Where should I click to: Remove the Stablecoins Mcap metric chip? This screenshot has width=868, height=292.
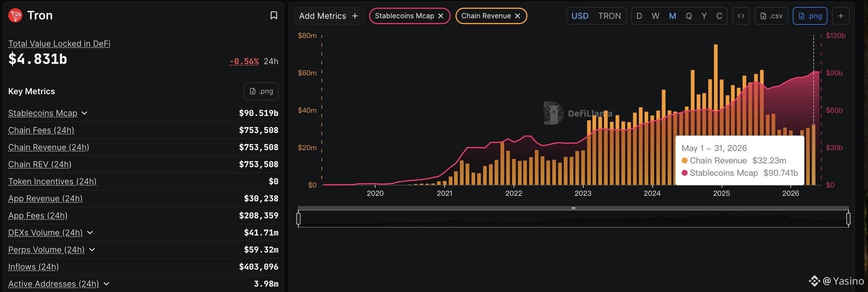[441, 16]
